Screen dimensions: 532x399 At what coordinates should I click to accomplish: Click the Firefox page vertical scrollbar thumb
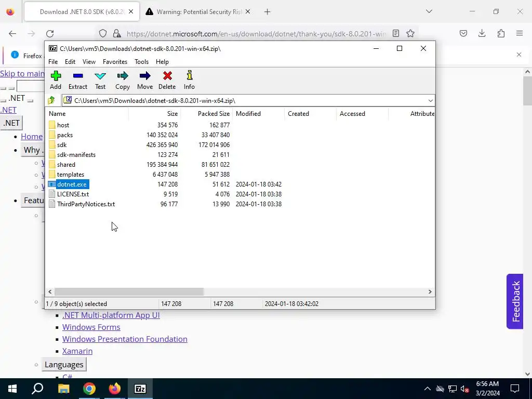tap(527, 91)
